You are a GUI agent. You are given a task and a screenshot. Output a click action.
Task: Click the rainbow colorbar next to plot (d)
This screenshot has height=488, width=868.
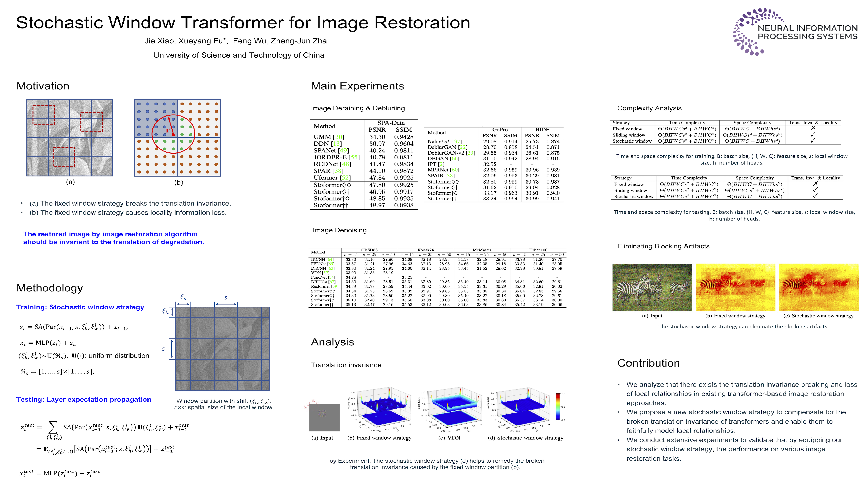point(558,406)
